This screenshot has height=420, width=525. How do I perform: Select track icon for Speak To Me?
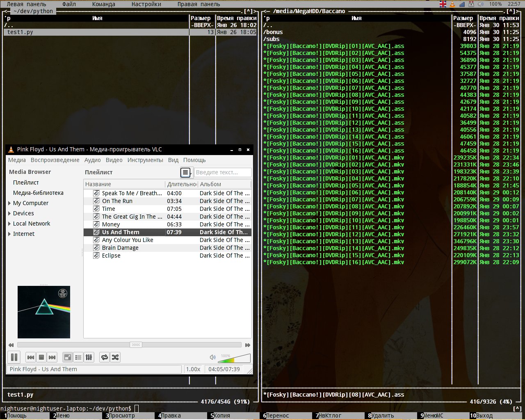tap(96, 193)
